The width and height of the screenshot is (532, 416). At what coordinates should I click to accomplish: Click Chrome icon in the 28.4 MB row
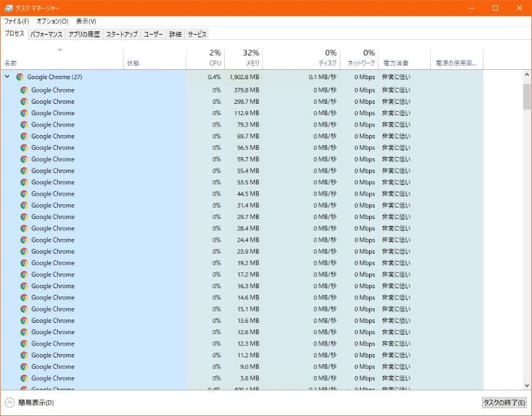(x=24, y=228)
